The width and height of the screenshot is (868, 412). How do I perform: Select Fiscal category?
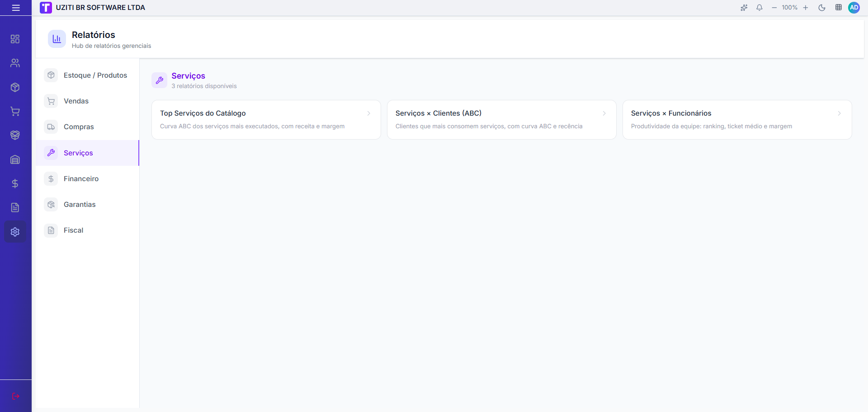(x=87, y=230)
